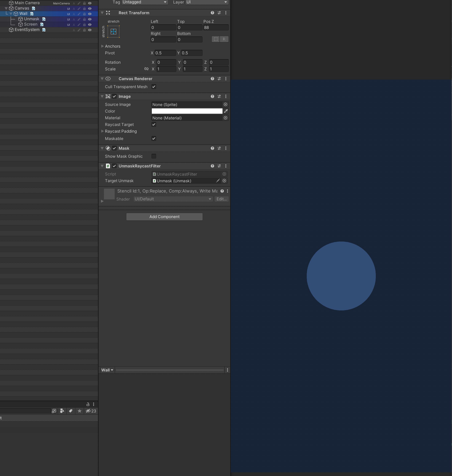Click the Shader UI/Default dropdown
The width and height of the screenshot is (452, 476).
172,199
